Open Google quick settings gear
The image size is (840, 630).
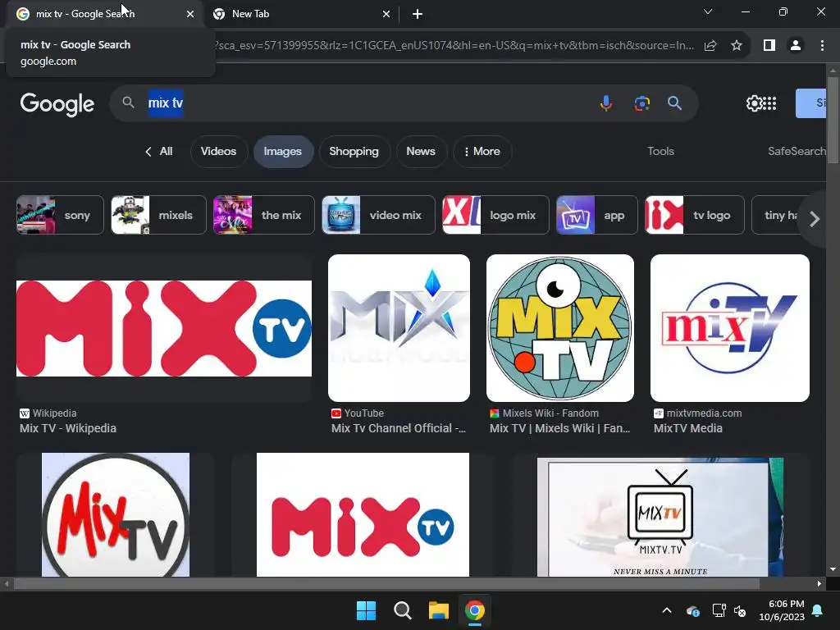coord(755,103)
